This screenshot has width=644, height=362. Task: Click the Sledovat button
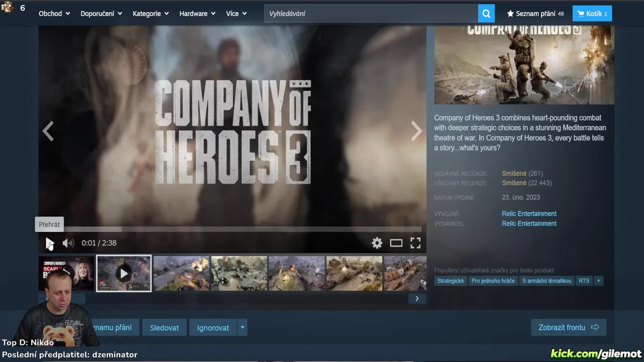[164, 328]
